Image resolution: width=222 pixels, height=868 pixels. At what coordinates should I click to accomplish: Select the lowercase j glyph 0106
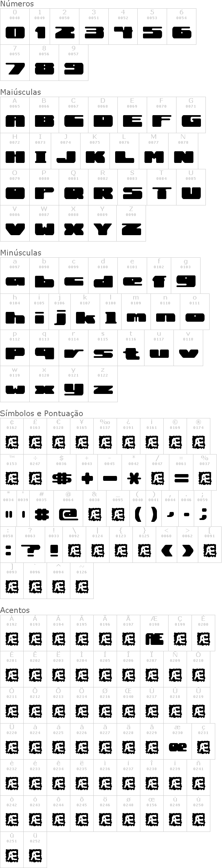click(59, 312)
